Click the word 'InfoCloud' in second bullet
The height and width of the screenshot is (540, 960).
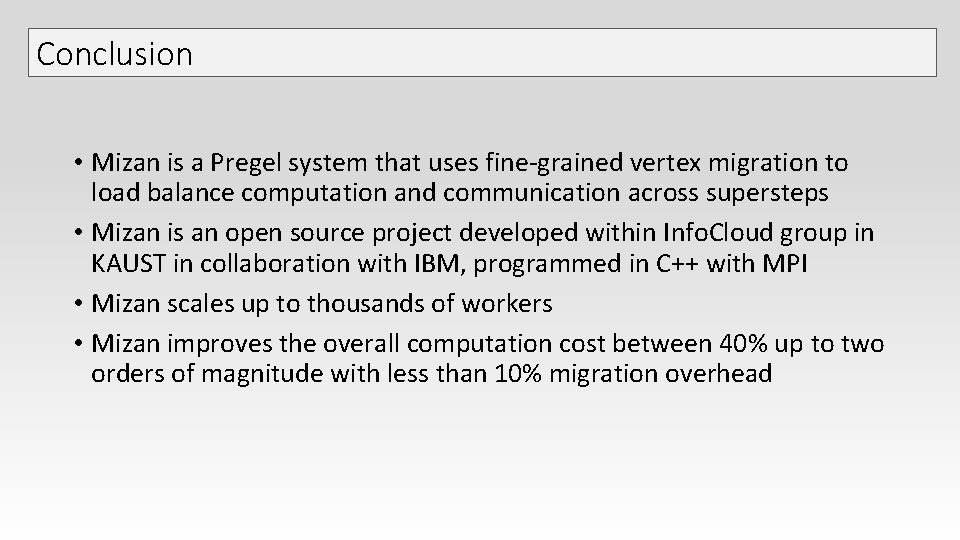click(x=718, y=233)
